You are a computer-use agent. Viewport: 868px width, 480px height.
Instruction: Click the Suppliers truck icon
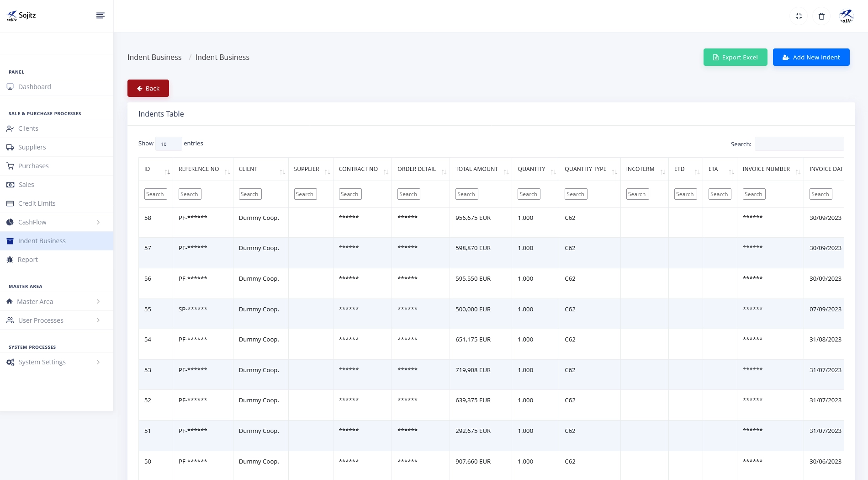(x=10, y=147)
